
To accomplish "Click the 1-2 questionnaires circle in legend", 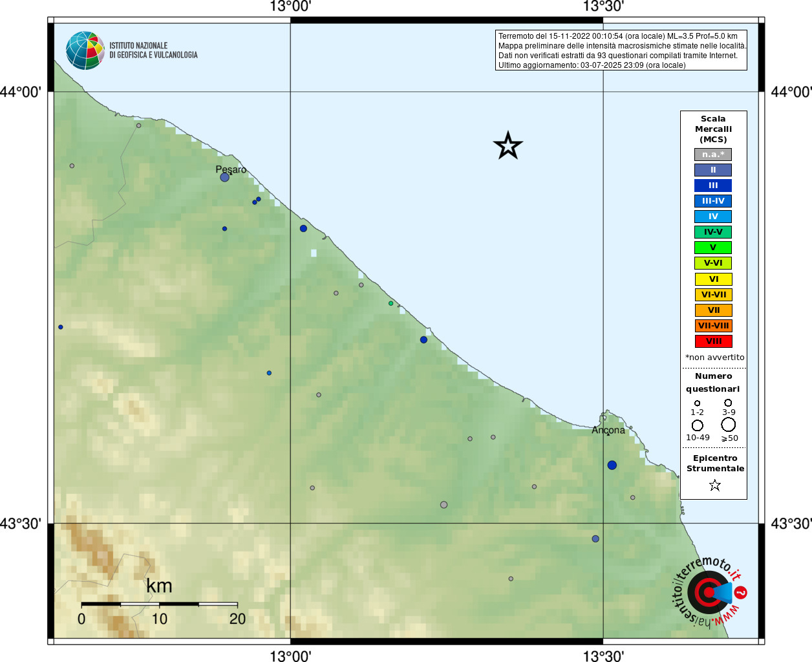I will point(697,403).
